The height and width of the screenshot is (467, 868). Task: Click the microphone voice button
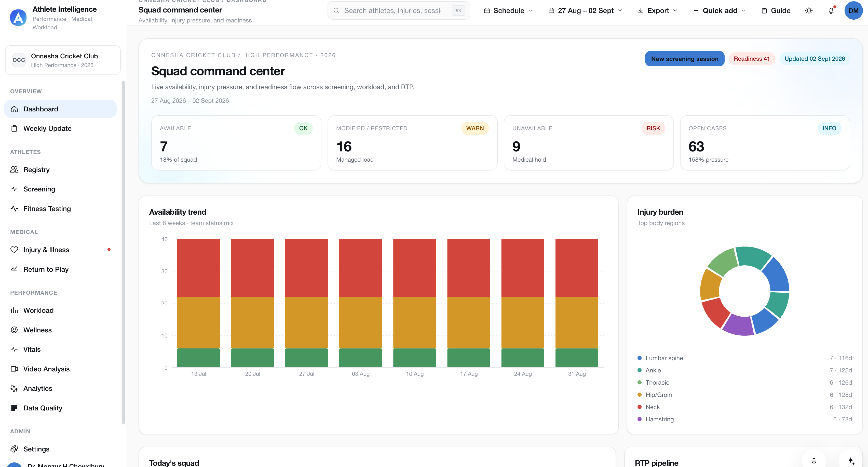click(x=814, y=461)
